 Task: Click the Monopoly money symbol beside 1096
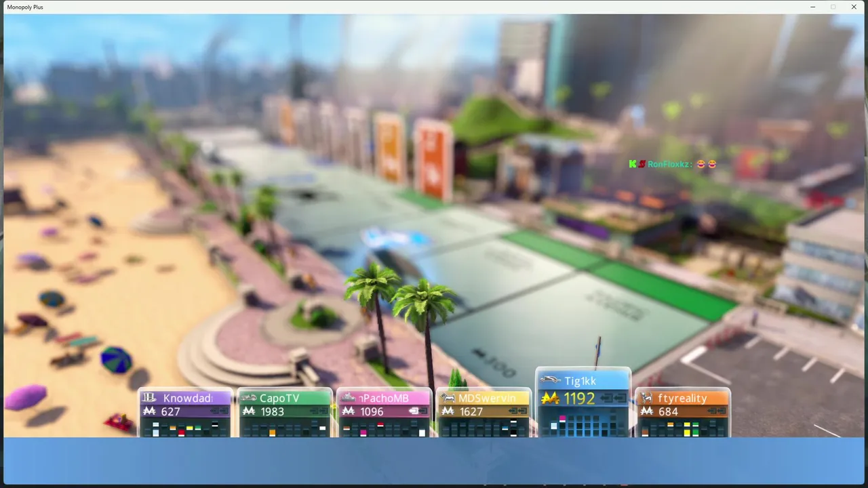[x=349, y=411]
